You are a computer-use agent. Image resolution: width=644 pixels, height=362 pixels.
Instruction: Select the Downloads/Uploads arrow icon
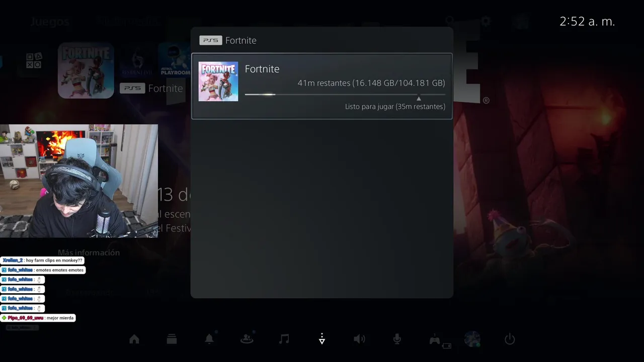pyautogui.click(x=322, y=339)
